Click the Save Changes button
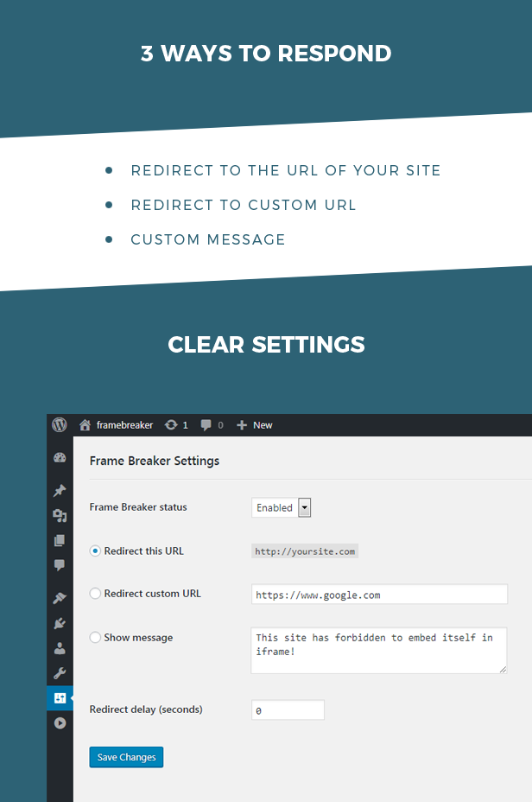The height and width of the screenshot is (802, 532). (126, 757)
